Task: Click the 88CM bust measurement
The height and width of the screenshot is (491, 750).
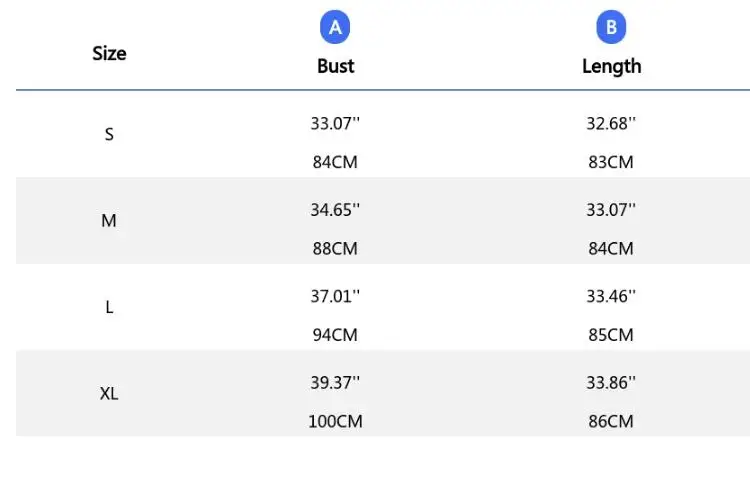Action: (x=335, y=248)
